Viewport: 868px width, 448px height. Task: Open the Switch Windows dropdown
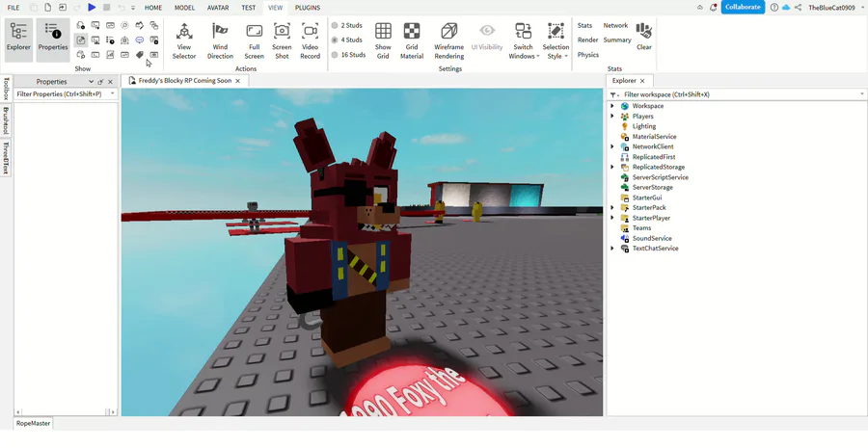(523, 40)
